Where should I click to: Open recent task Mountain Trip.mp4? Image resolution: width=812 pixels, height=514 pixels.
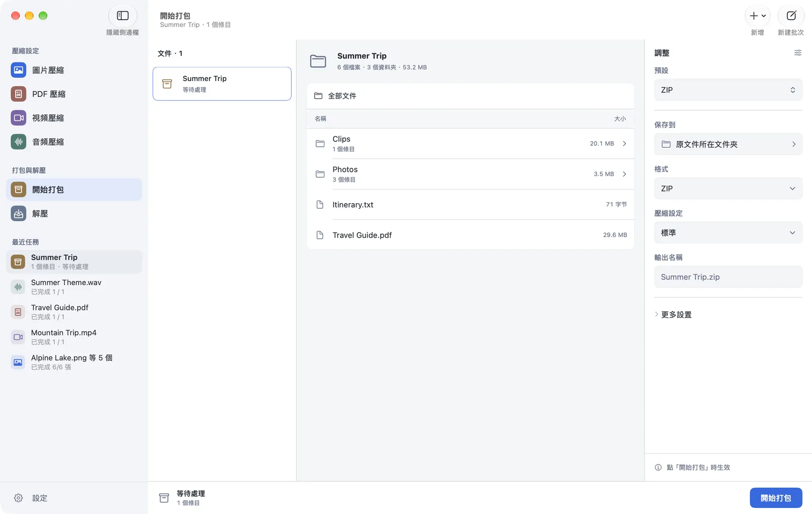(x=74, y=337)
